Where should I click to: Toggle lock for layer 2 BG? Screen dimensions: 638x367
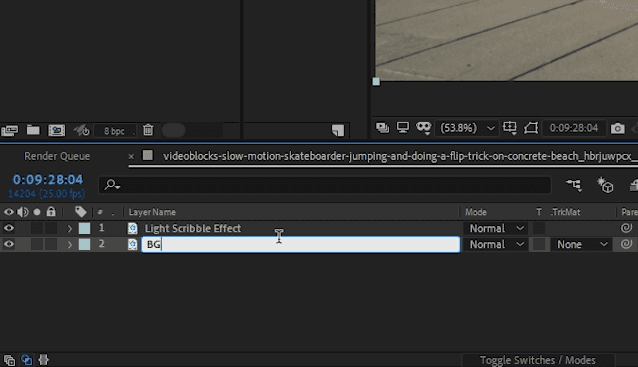coord(51,244)
